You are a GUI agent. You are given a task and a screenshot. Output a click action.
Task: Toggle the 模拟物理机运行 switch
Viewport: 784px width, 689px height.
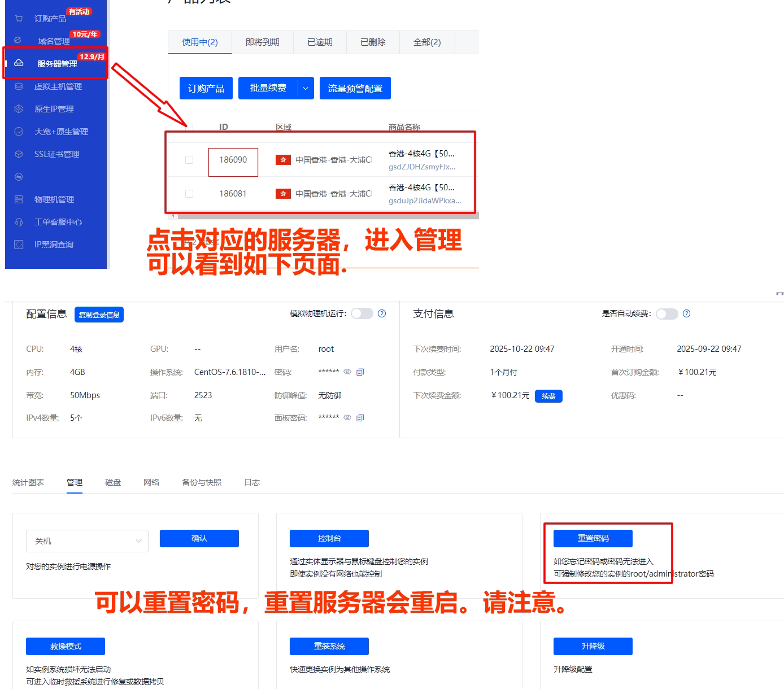[362, 313]
